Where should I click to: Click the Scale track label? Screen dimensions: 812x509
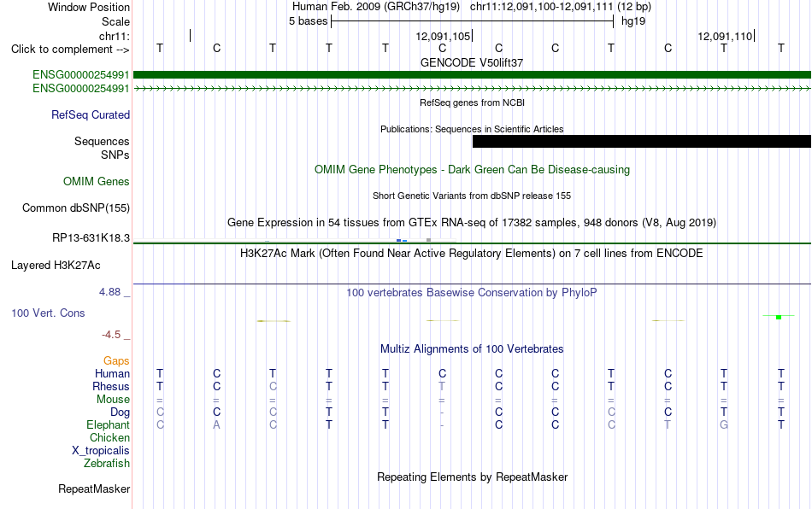click(x=116, y=21)
